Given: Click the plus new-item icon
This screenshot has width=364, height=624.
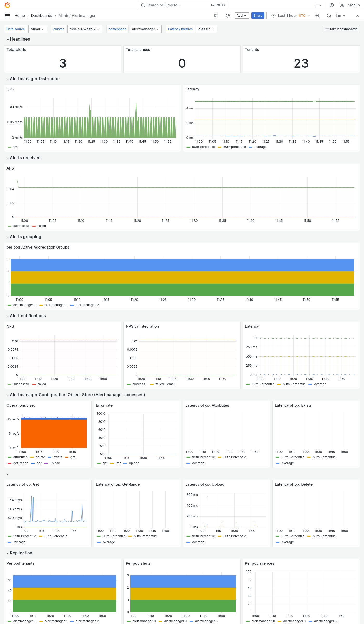Looking at the screenshot, I should [316, 5].
